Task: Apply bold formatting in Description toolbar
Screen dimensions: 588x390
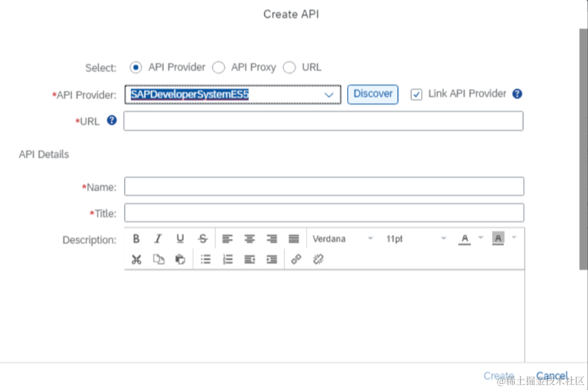Action: click(x=136, y=239)
